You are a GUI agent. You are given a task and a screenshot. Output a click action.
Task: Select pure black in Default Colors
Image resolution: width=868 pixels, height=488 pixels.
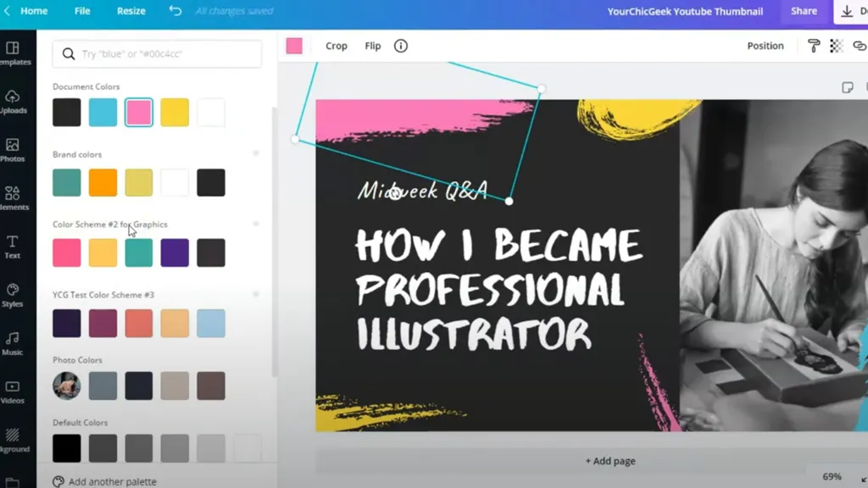pyautogui.click(x=67, y=448)
